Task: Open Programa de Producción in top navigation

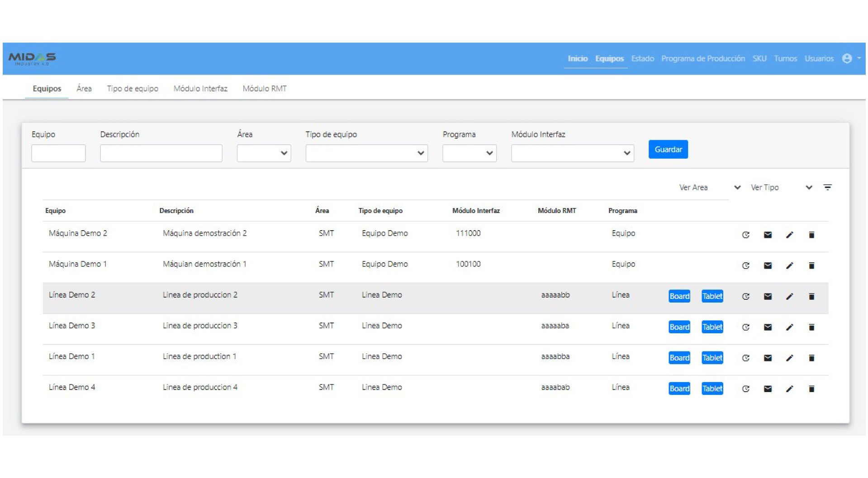Action: [x=702, y=58]
